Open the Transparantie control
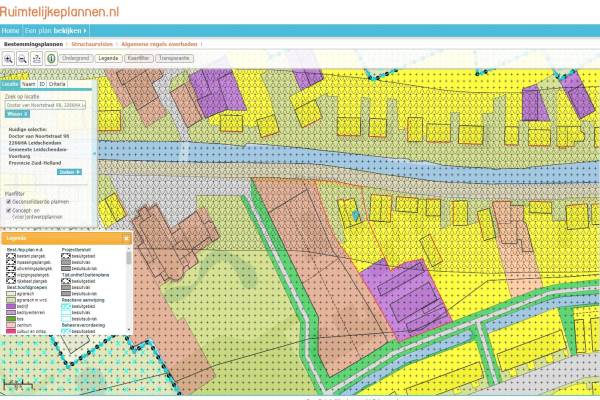600x400 pixels. pos(175,59)
